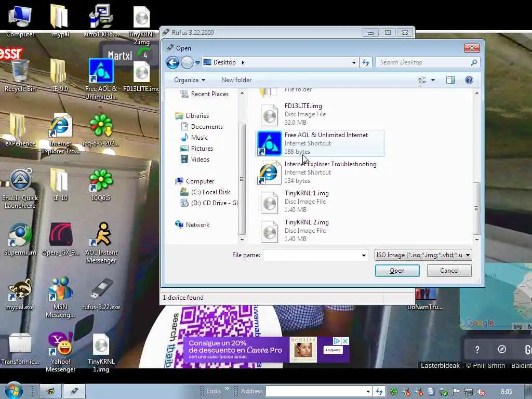The height and width of the screenshot is (399, 532).
Task: Open the IE-10 folder icon
Action: [x=60, y=185]
